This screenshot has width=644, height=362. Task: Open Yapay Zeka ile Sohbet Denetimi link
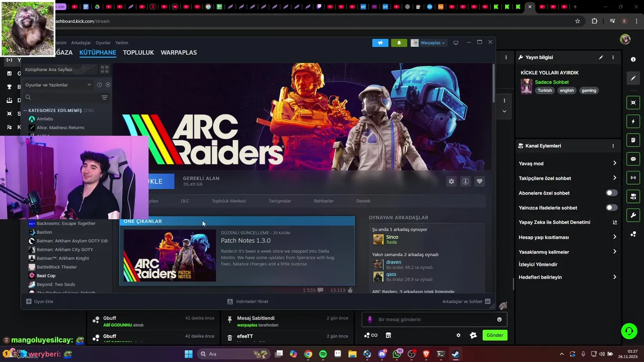coord(568,222)
